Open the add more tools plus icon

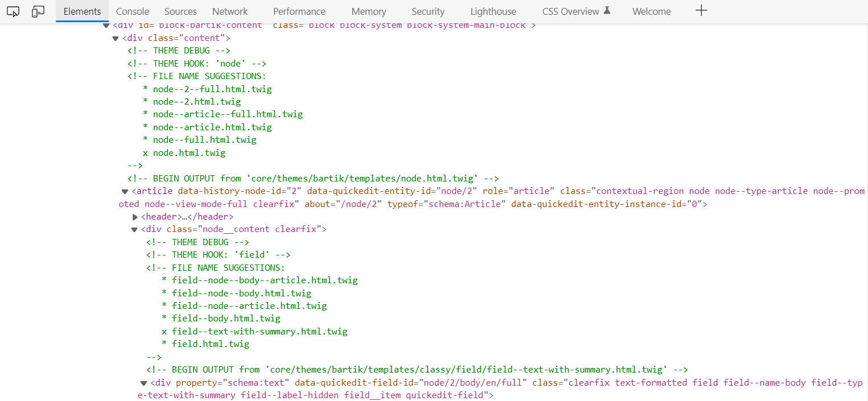(x=701, y=10)
